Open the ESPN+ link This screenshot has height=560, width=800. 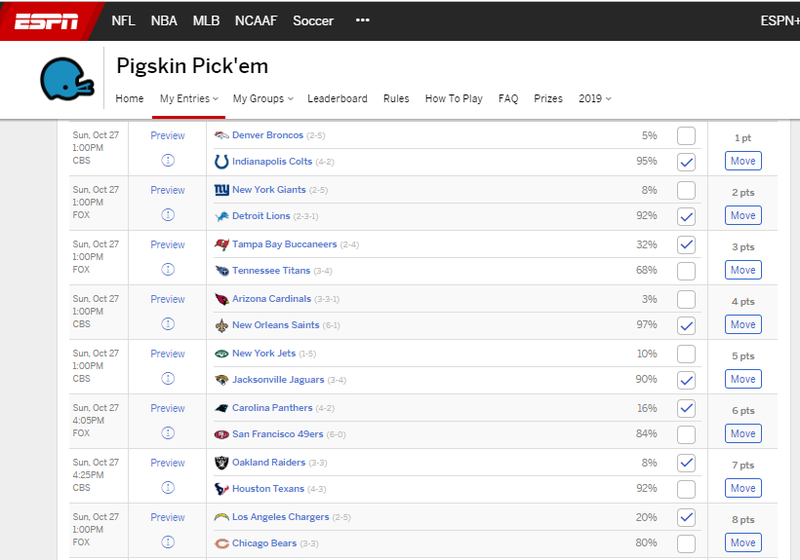[780, 20]
